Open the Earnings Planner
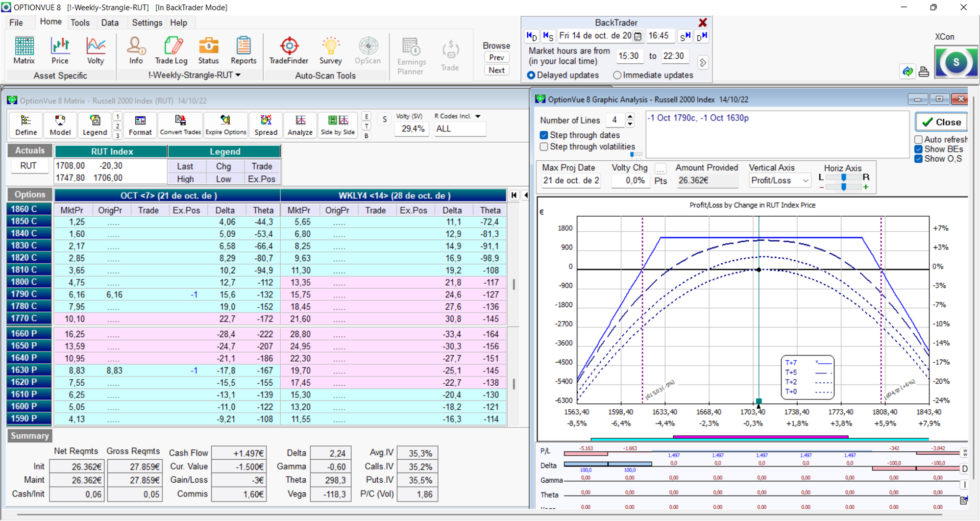The height and width of the screenshot is (521, 980). (411, 56)
